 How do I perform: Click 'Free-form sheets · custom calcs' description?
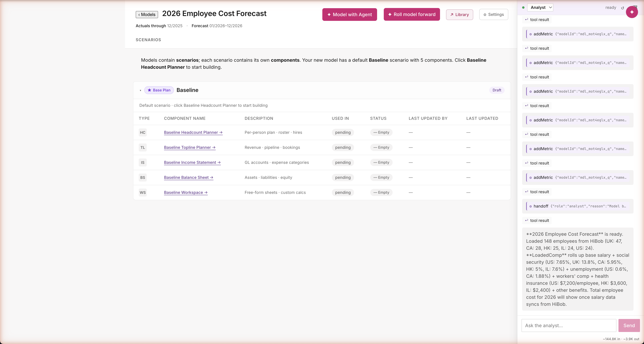click(275, 192)
